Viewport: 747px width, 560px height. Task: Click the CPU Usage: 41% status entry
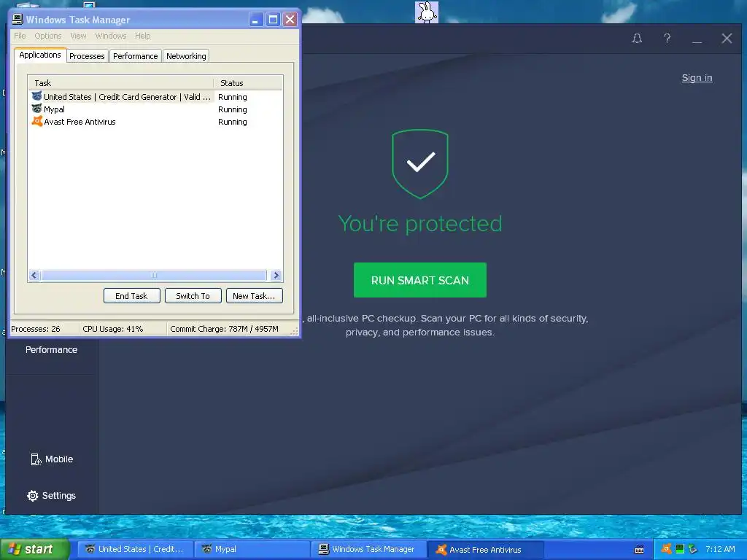point(123,329)
